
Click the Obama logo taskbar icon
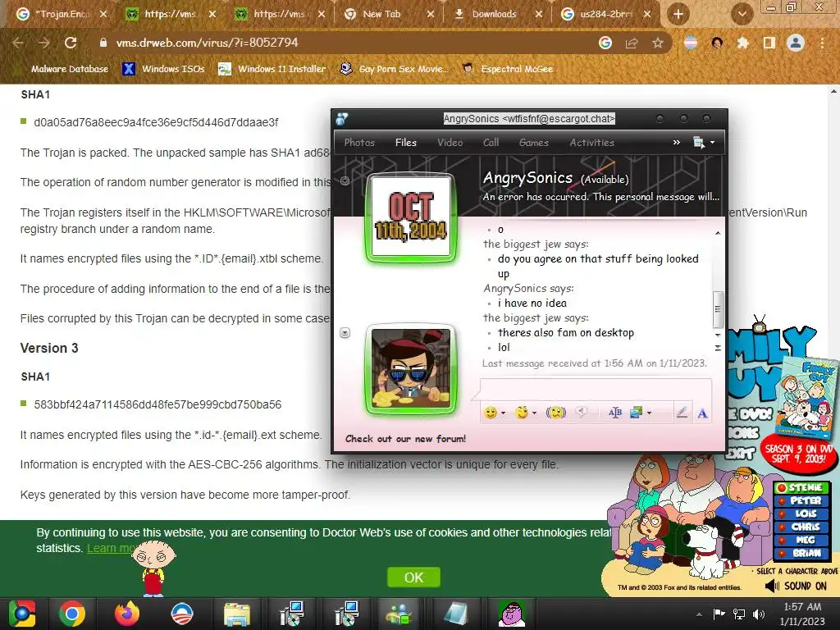pos(181,614)
